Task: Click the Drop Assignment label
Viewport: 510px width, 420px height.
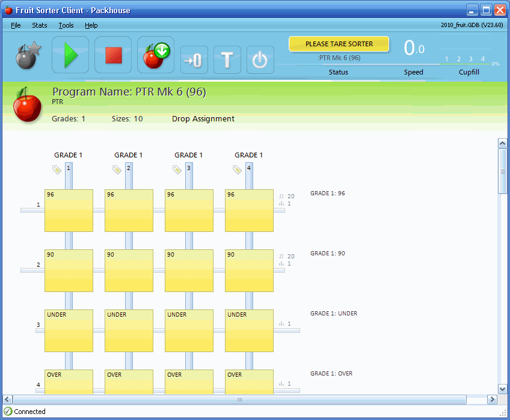Action: point(203,119)
